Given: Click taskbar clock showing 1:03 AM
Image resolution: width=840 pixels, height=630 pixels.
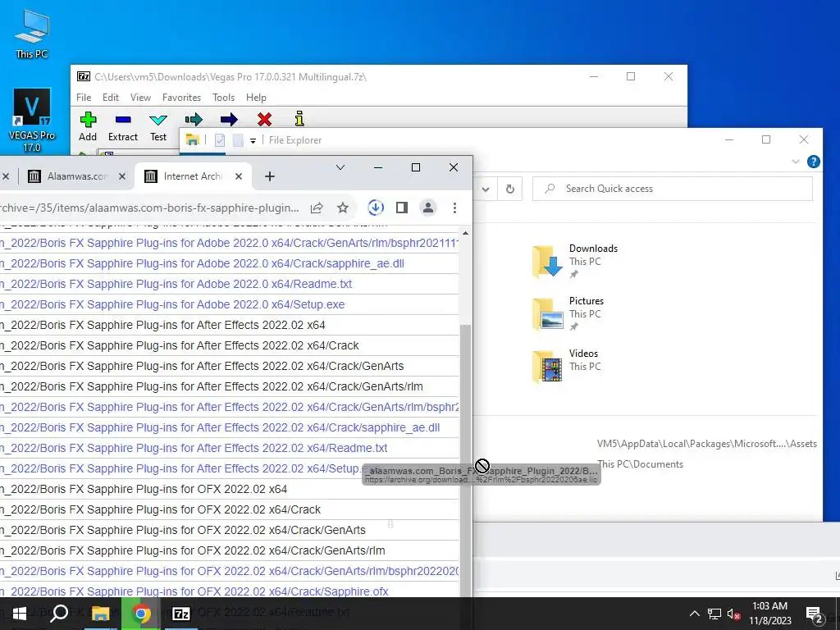Looking at the screenshot, I should 769,614.
